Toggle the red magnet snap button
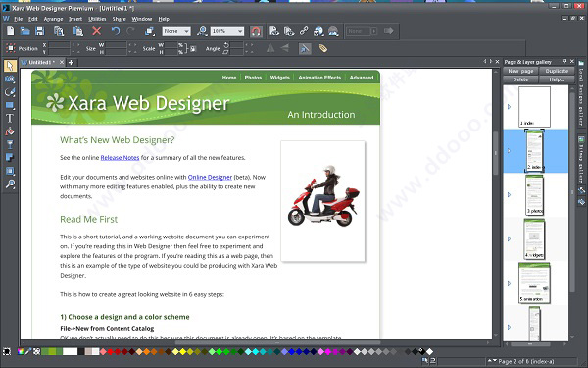The width and height of the screenshot is (588, 368). (x=256, y=31)
